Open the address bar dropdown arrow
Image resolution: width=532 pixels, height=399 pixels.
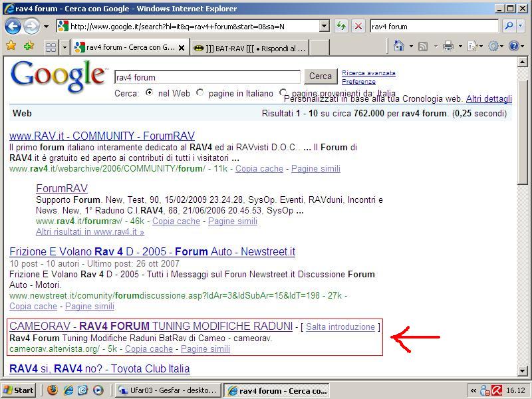pyautogui.click(x=323, y=25)
